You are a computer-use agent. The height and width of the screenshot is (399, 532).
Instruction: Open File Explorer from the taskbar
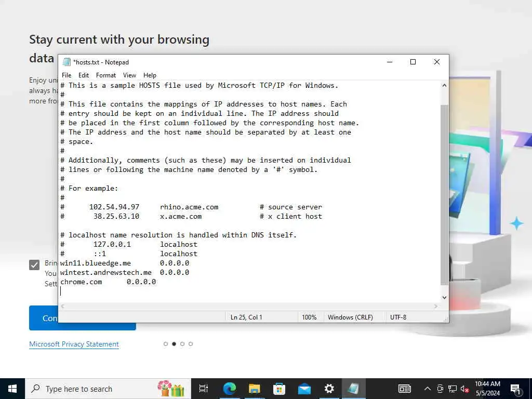[x=254, y=389]
